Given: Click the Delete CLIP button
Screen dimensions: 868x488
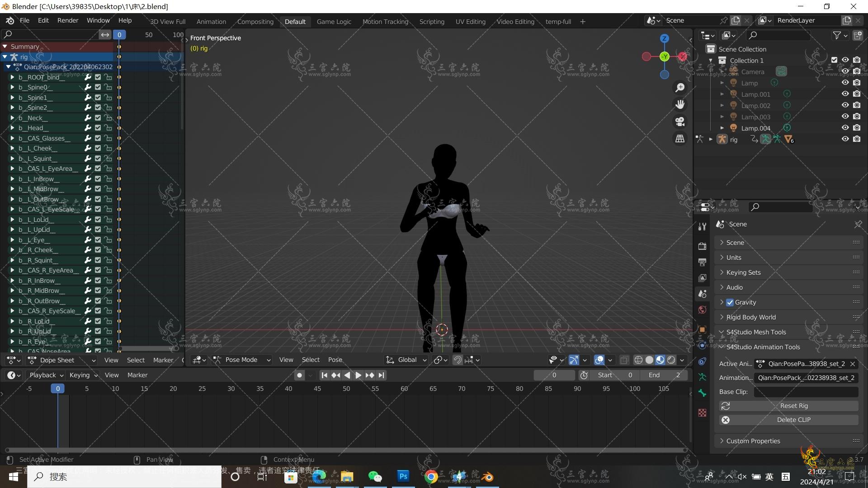Looking at the screenshot, I should 789,420.
